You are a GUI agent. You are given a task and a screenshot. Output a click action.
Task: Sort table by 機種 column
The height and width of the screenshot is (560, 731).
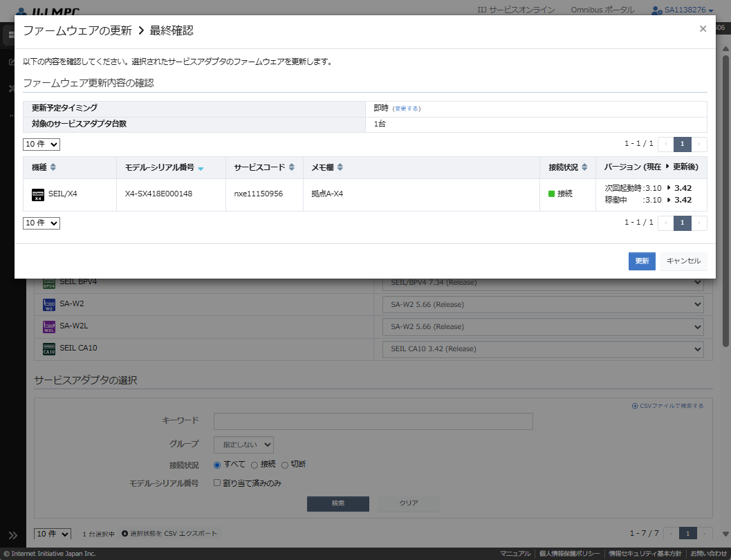pos(53,167)
